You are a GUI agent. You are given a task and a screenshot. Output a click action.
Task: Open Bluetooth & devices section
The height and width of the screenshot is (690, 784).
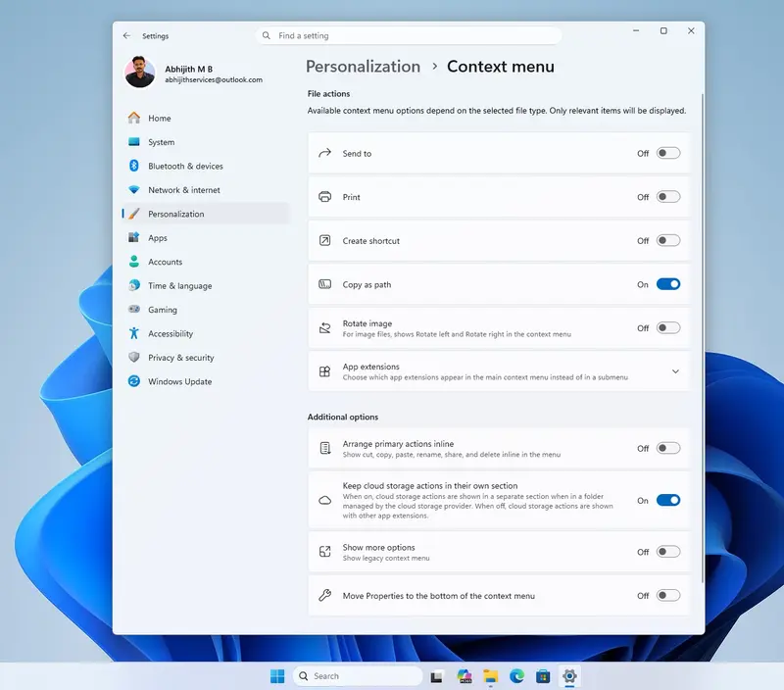(206, 166)
